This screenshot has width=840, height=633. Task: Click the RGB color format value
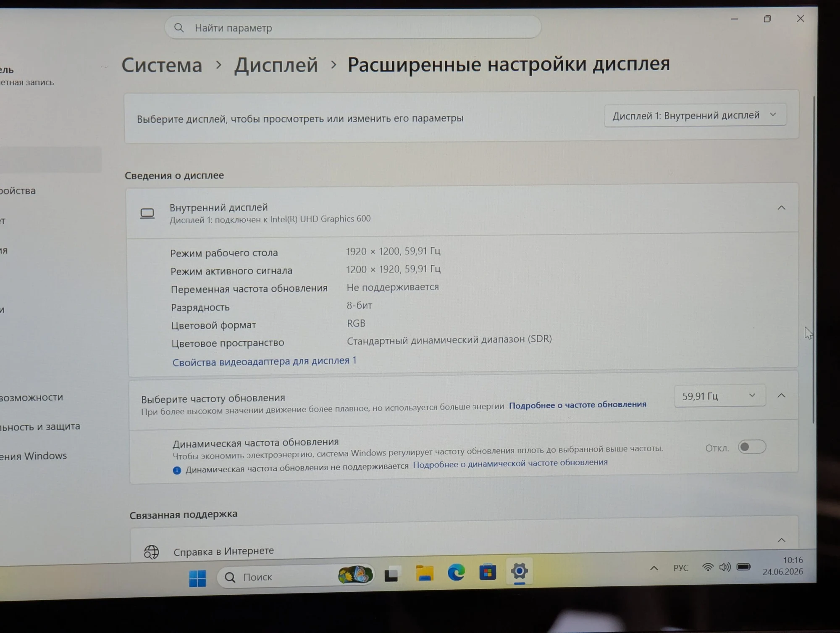pyautogui.click(x=356, y=323)
